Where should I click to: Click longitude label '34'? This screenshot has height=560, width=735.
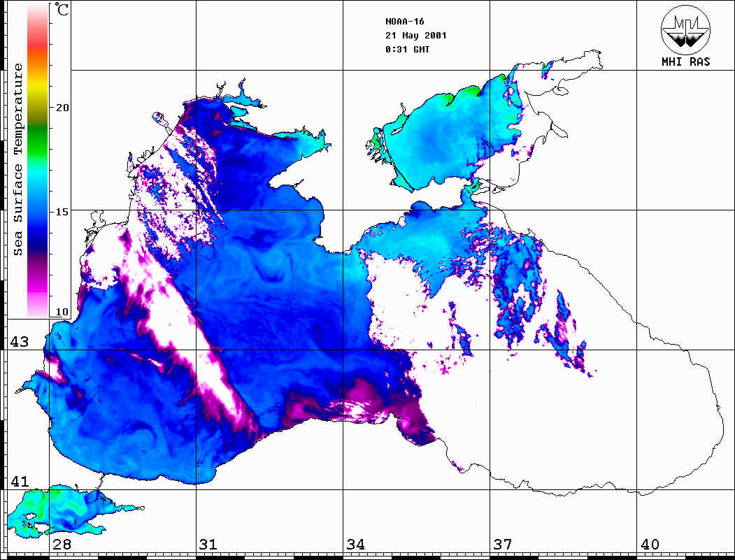pos(355,544)
